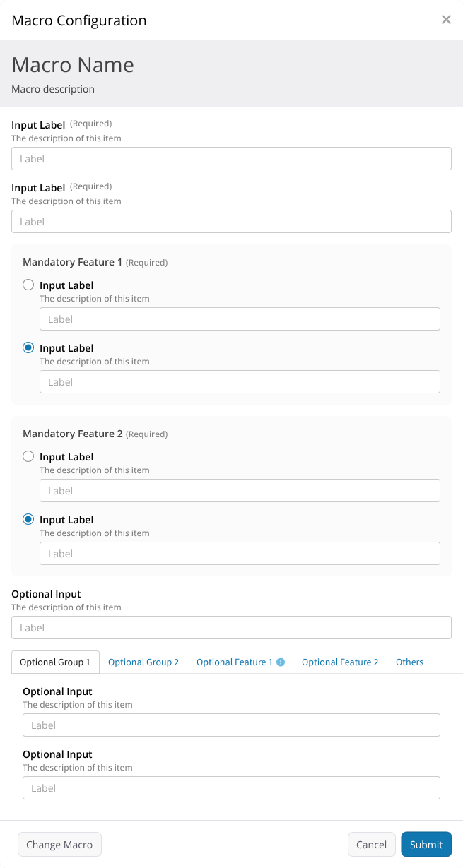The height and width of the screenshot is (868, 463).
Task: Switch to the Optional Group 1 tab
Action: coord(55,662)
